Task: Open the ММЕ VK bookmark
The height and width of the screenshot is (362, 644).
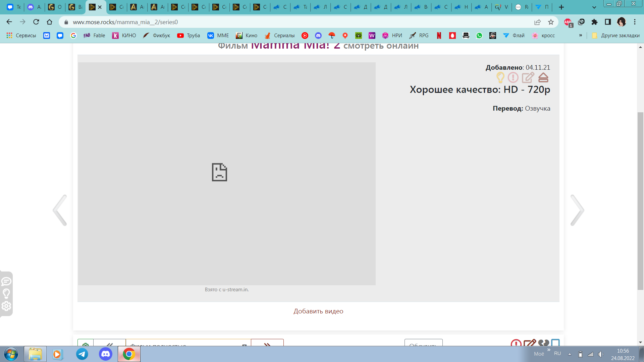Action: [x=218, y=36]
